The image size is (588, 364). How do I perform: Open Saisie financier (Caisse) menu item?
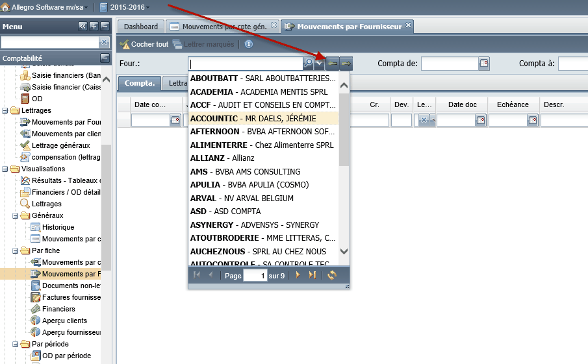60,87
